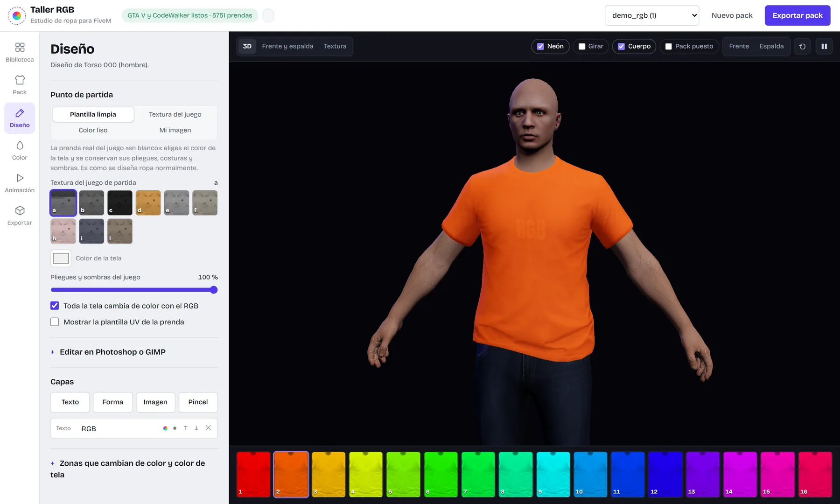Click the gray dot on RGB layer
Viewport: 840px width, 504px height.
tap(175, 428)
